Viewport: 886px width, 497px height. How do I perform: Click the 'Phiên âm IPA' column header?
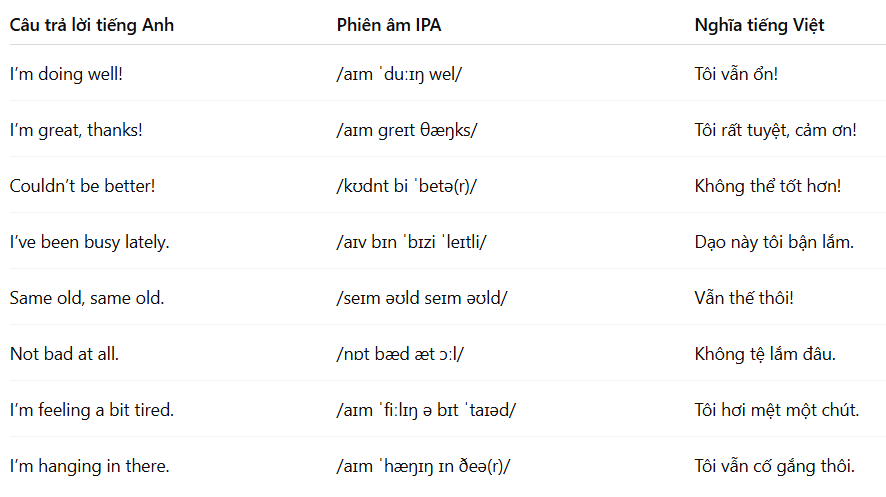pyautogui.click(x=389, y=25)
